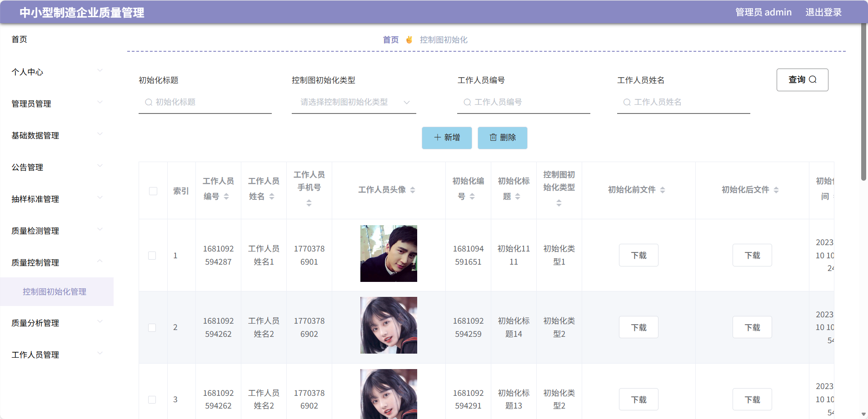Screen dimensions: 868x419
Task: Expand 质量分析管理 menu
Action: [x=57, y=323]
